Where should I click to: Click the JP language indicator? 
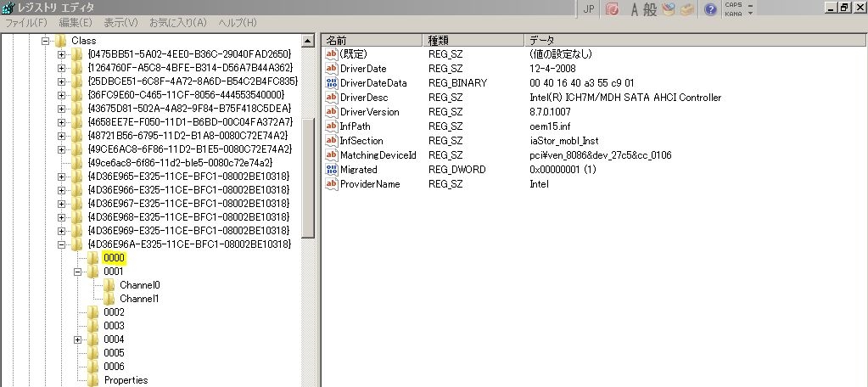(589, 9)
